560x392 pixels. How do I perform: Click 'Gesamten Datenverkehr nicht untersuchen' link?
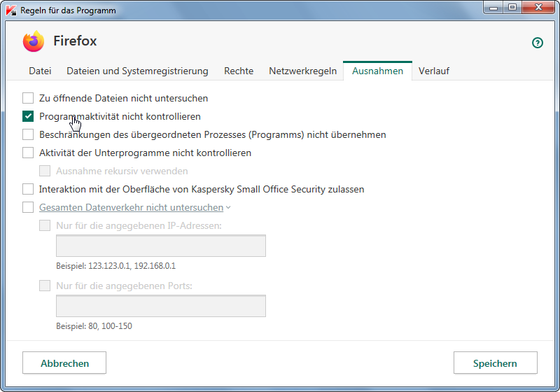pyautogui.click(x=131, y=207)
